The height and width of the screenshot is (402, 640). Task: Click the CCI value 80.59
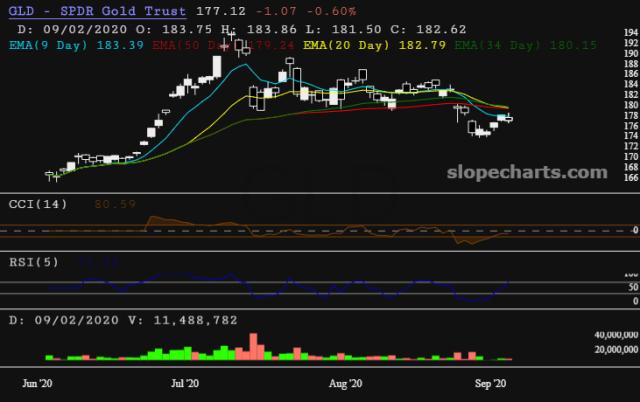pos(115,204)
